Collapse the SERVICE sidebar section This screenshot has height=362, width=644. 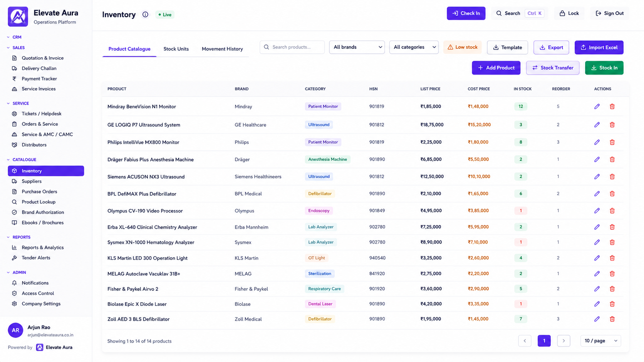click(x=18, y=103)
